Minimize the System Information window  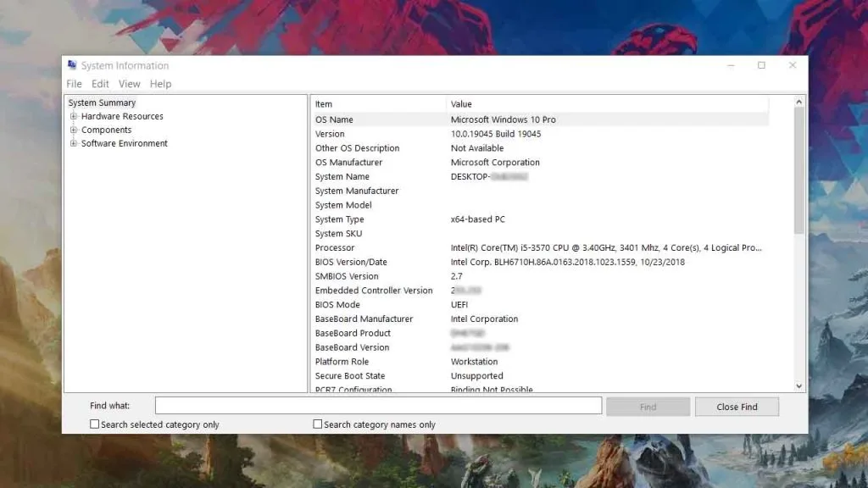tap(731, 65)
